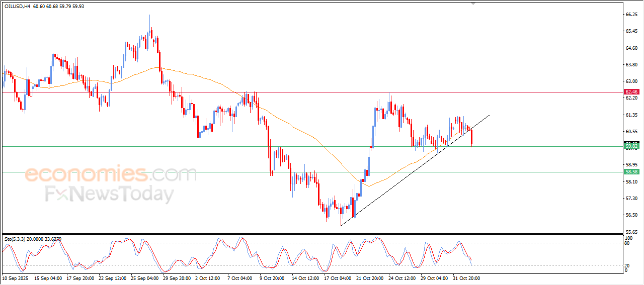Select the latest red candlestick
This screenshot has width=644, height=285.
471,138
